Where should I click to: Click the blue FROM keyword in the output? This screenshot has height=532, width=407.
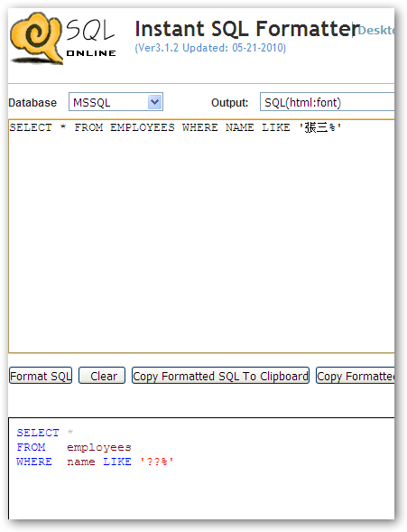(x=31, y=447)
